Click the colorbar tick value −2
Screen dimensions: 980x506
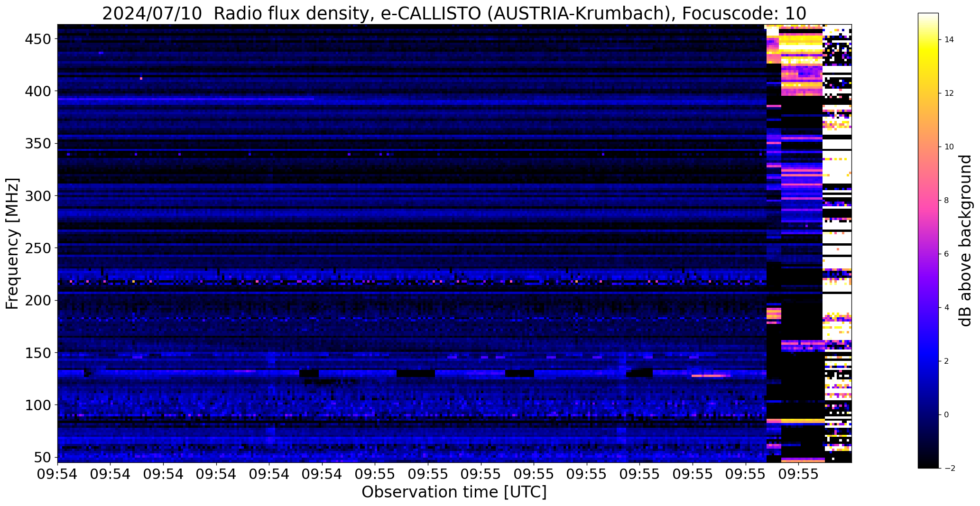pos(949,469)
